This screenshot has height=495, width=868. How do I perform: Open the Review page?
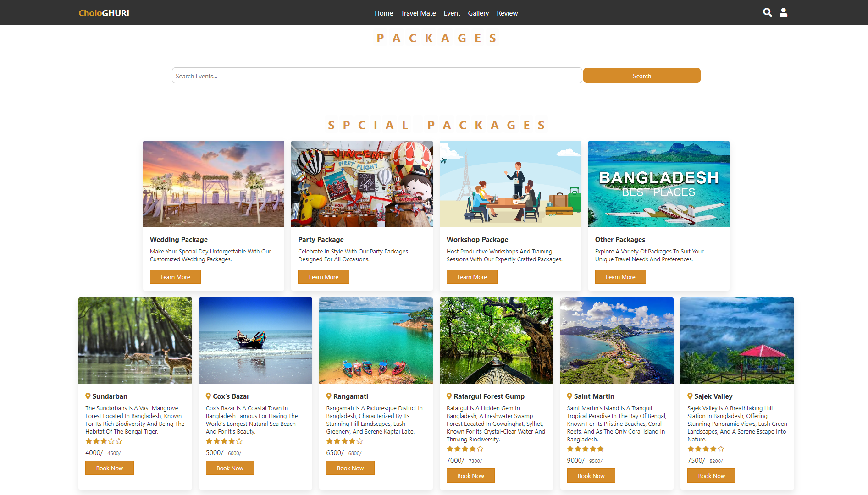pos(507,13)
